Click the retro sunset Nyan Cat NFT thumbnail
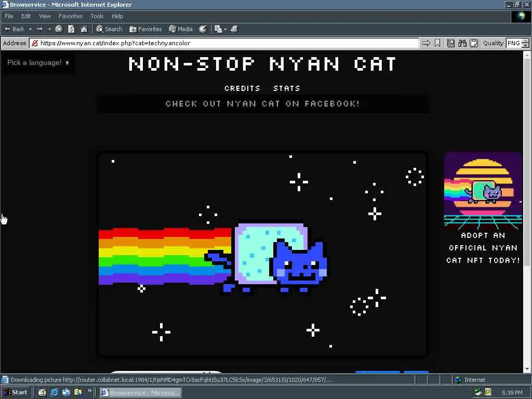532x399 pixels. coord(483,190)
